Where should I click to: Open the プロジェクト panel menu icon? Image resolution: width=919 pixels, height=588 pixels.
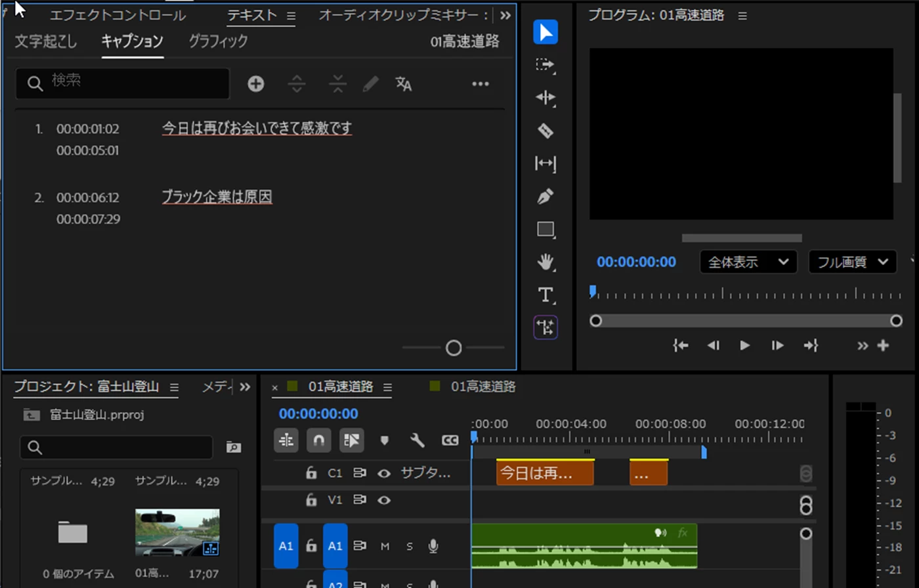174,387
